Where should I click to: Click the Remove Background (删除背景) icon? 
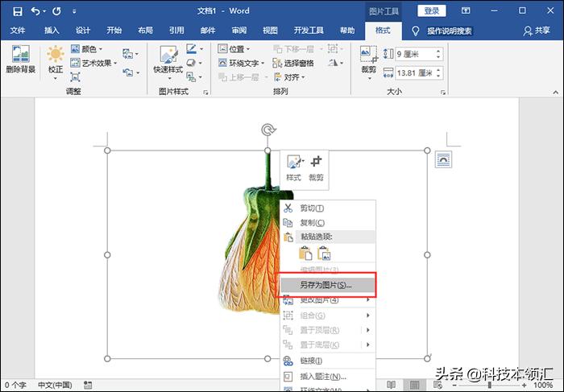(x=19, y=58)
